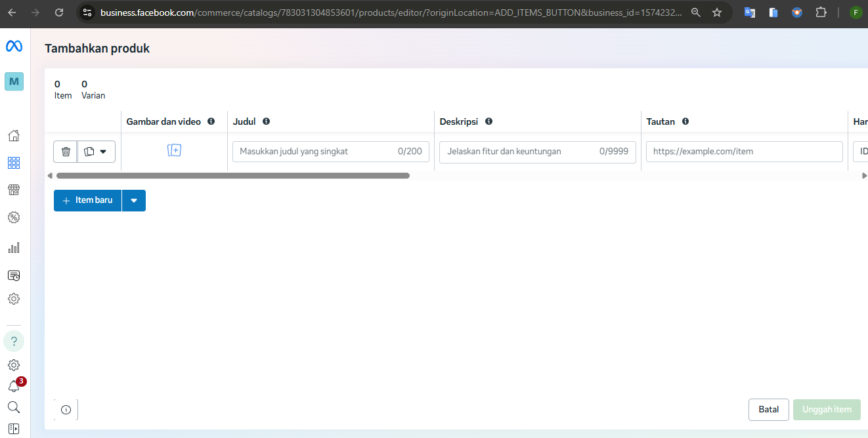The width and height of the screenshot is (868, 438).
Task: Select the M business account switcher
Action: pyautogui.click(x=14, y=81)
